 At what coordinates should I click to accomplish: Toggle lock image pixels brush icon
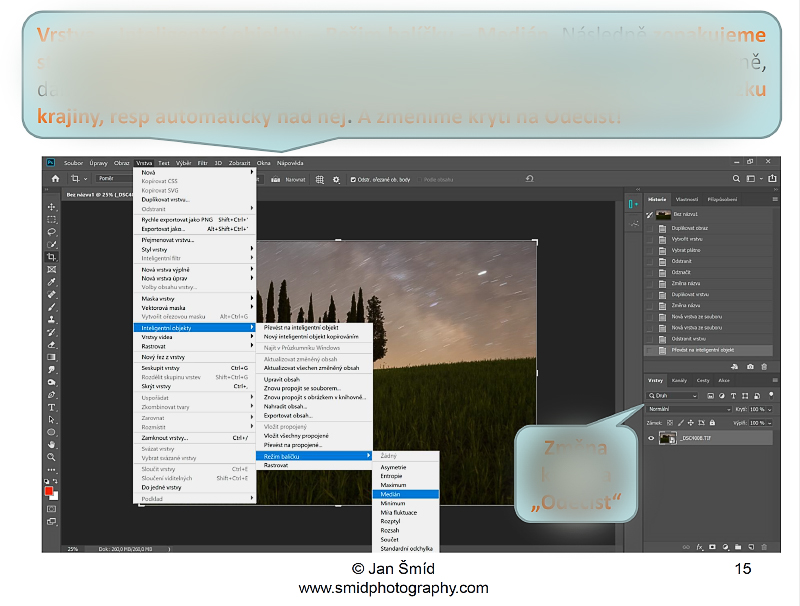[x=681, y=423]
